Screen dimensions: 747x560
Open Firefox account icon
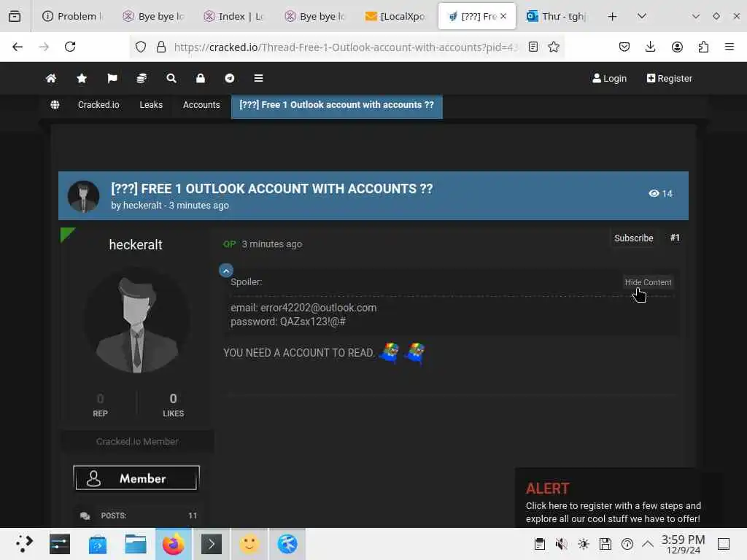[x=677, y=47]
